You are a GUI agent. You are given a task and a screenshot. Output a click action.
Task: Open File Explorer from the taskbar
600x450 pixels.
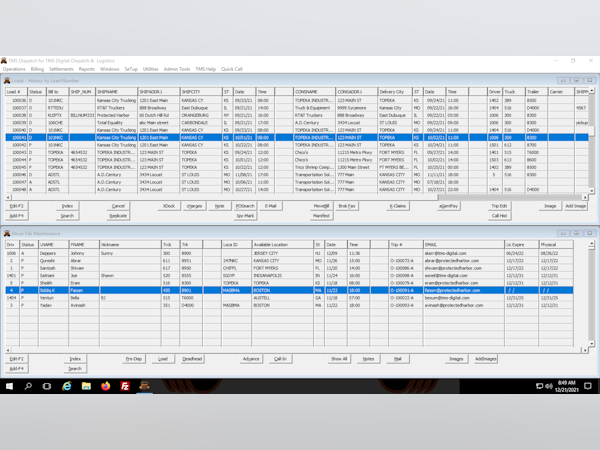(86, 386)
